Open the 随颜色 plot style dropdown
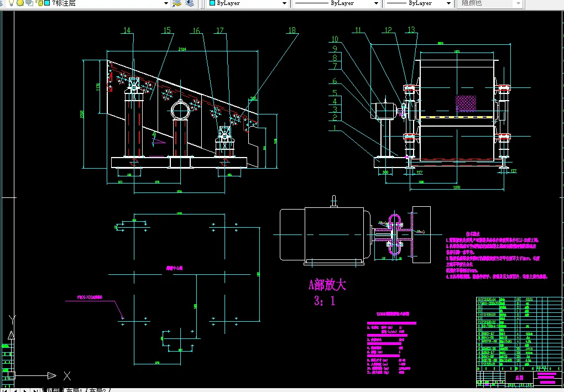564x392 pixels. (518, 3)
